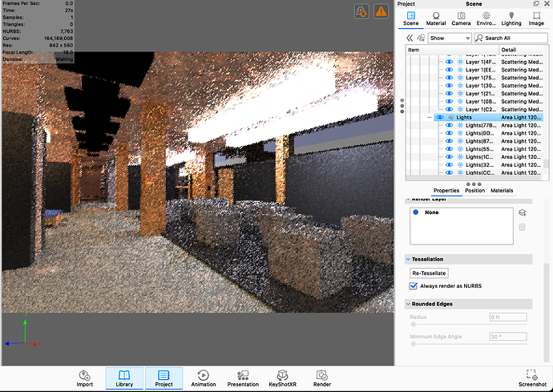The image size is (553, 392).
Task: Select the Position sub-tab
Action: [x=474, y=191]
